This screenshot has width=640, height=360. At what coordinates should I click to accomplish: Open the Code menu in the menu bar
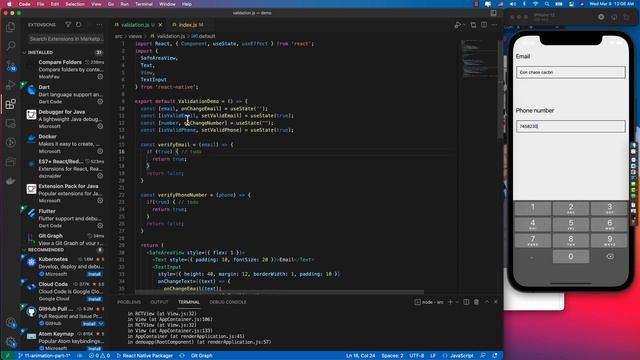(24, 4)
